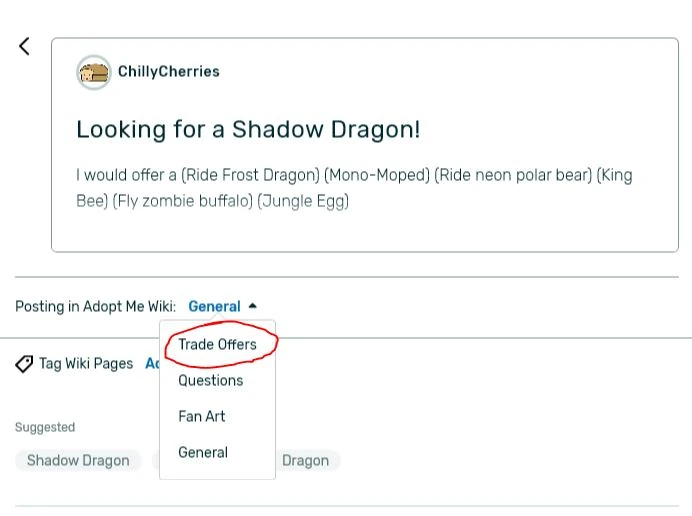Image resolution: width=692 pixels, height=516 pixels.
Task: Pick Fan Art from the category menu
Action: point(201,416)
